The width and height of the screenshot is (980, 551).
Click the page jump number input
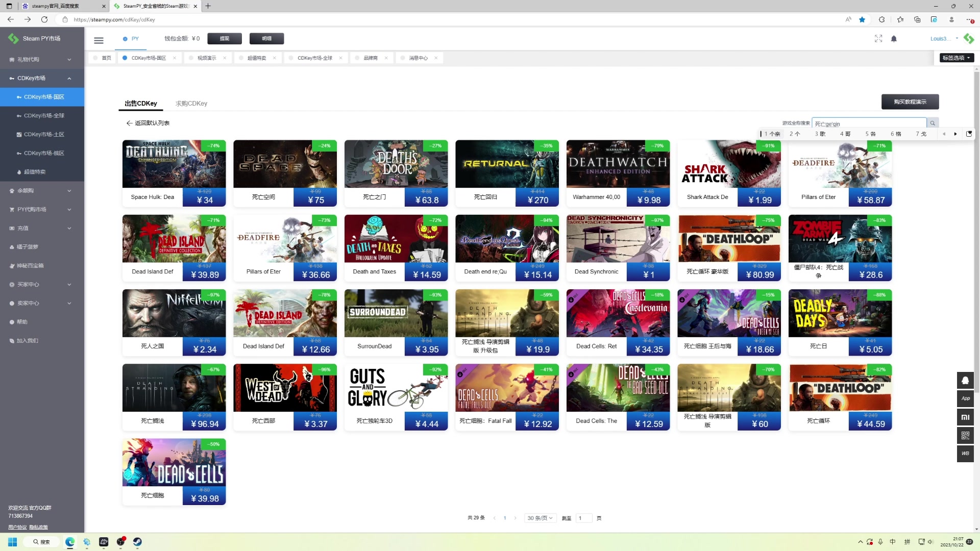click(x=583, y=518)
